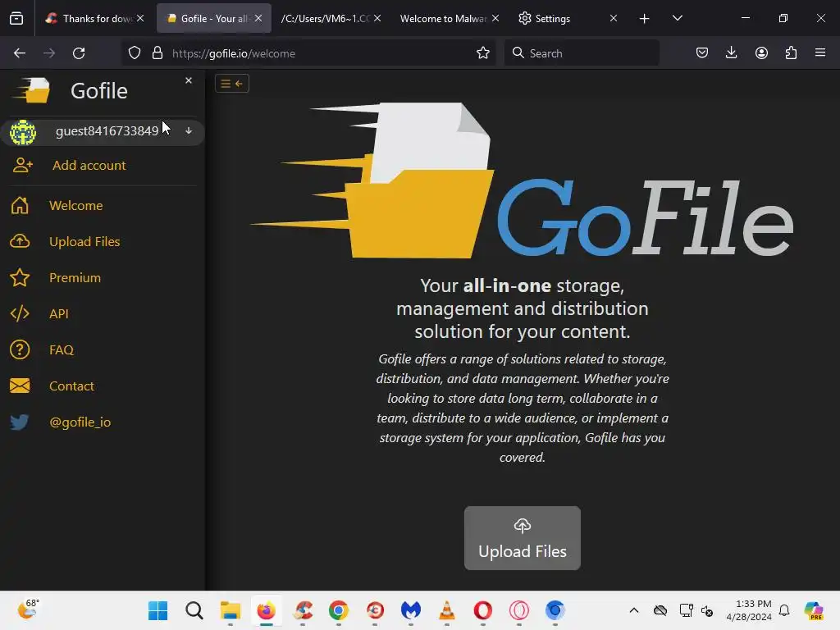Collapse the sidebar using the menu toggle button
The image size is (840, 630).
tap(232, 84)
